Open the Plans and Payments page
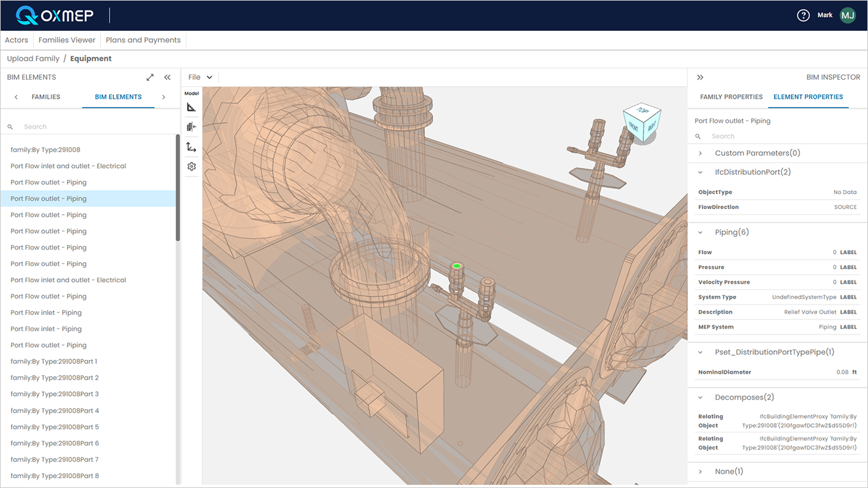The width and height of the screenshot is (868, 488). (142, 39)
